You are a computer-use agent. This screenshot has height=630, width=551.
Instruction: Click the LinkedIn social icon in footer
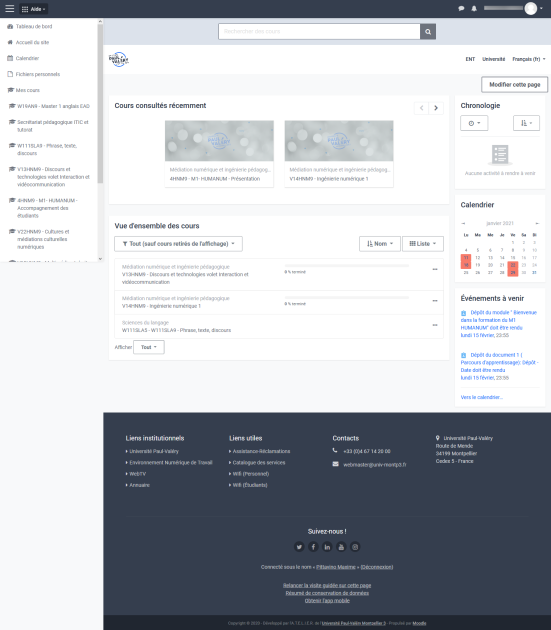pyautogui.click(x=327, y=547)
